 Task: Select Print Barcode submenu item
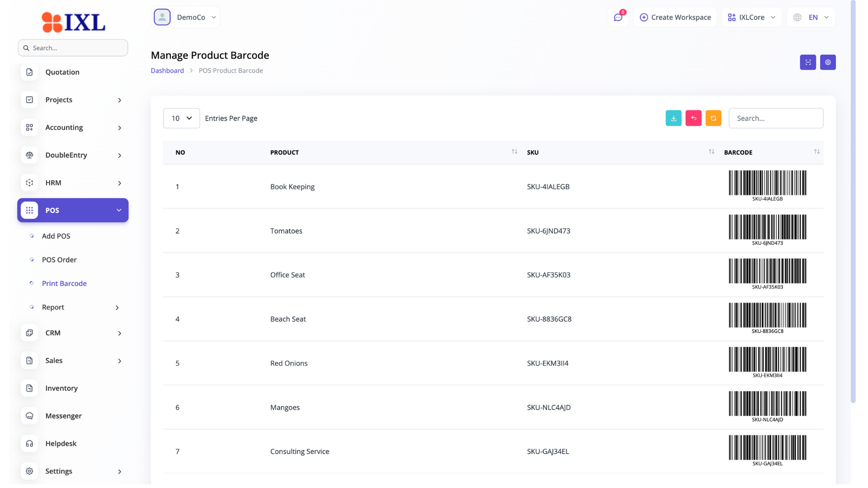point(64,283)
